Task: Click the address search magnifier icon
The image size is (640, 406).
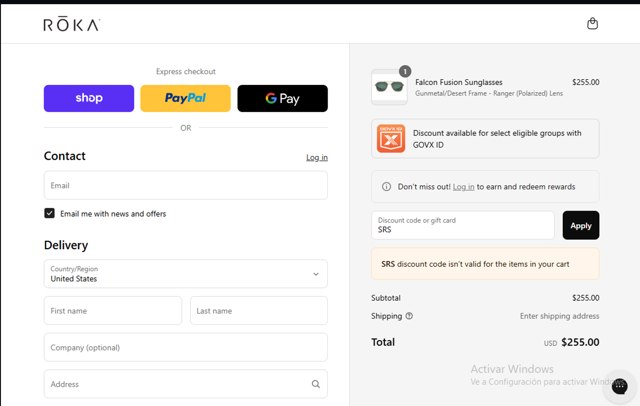Action: coord(316,384)
